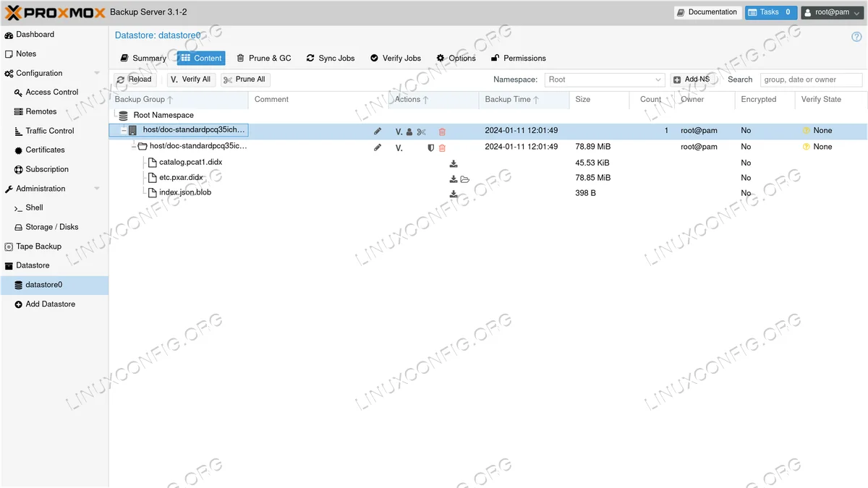Verify the selected backup group via V. icon
868x488 pixels.
399,132
